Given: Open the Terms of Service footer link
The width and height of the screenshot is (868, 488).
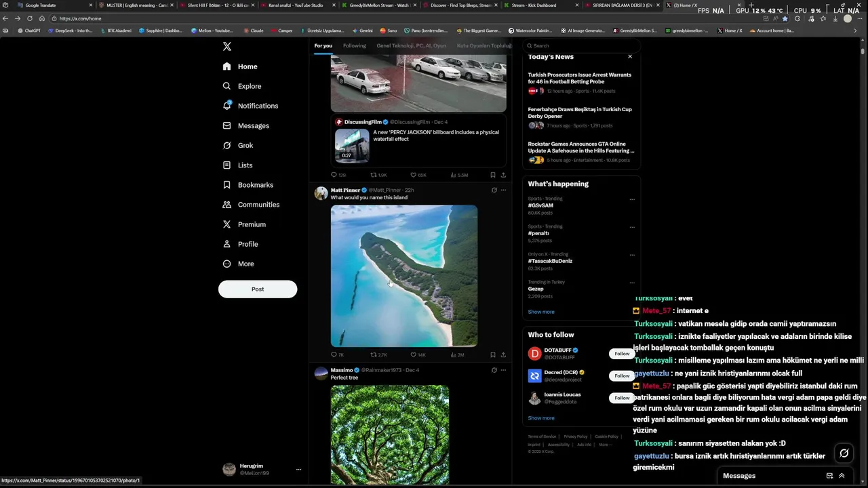Looking at the screenshot, I should (x=542, y=436).
